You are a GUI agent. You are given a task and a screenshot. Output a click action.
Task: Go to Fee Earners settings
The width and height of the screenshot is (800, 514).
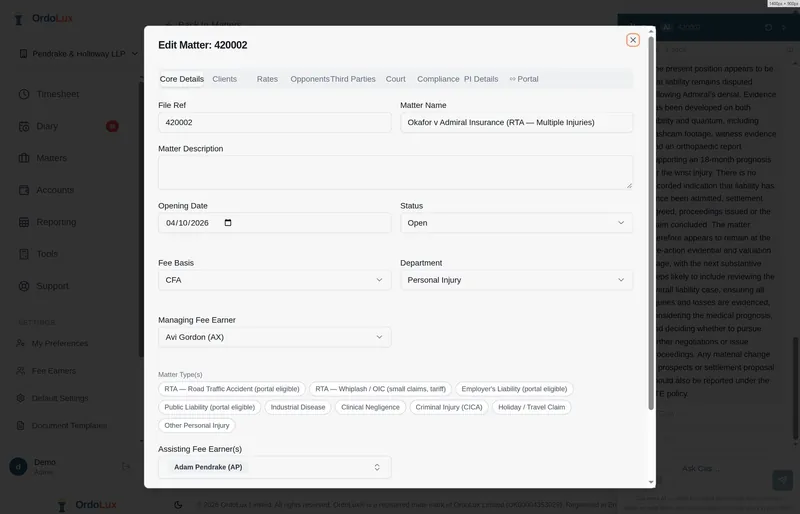pyautogui.click(x=54, y=371)
